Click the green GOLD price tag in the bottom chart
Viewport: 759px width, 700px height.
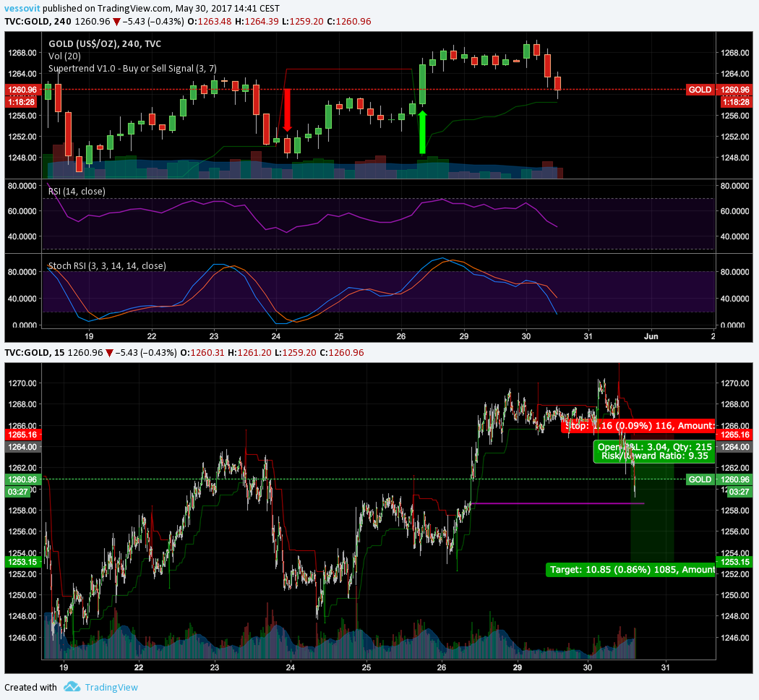(700, 479)
